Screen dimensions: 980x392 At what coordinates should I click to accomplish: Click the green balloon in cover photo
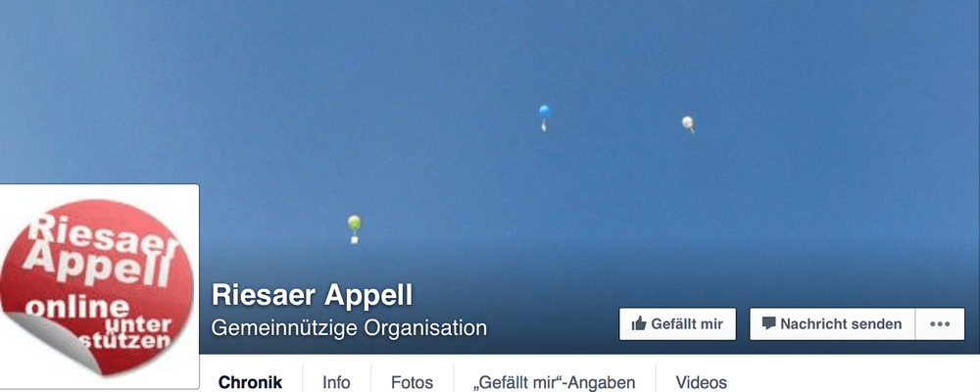(355, 228)
